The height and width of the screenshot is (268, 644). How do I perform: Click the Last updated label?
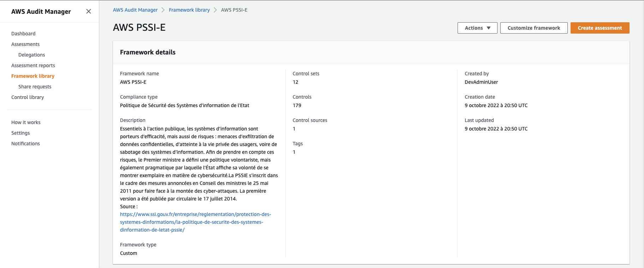pos(479,120)
